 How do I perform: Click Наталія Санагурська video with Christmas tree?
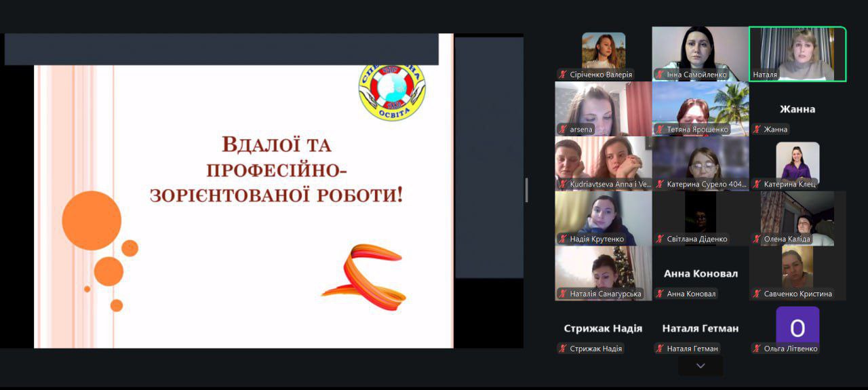click(603, 271)
